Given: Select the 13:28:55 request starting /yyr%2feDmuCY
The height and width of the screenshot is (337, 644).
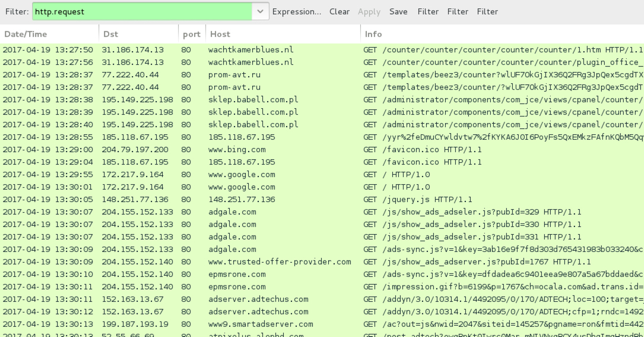Looking at the screenshot, I should click(x=322, y=137).
